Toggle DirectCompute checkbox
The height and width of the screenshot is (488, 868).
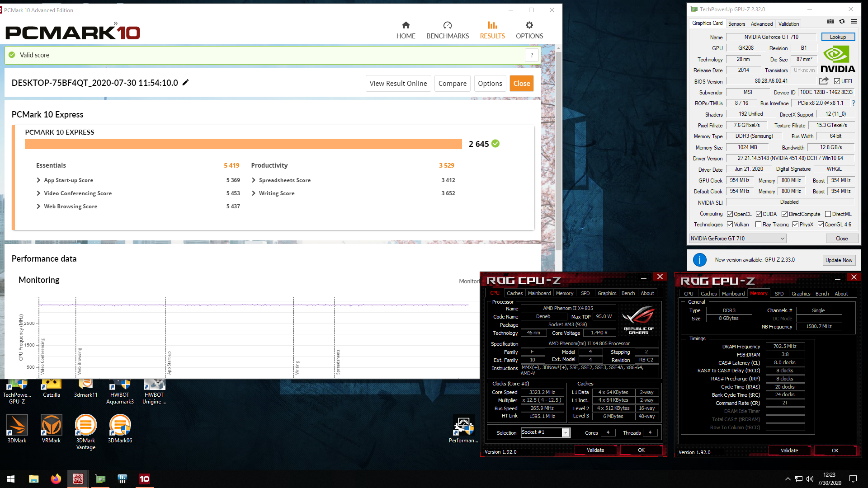point(784,214)
